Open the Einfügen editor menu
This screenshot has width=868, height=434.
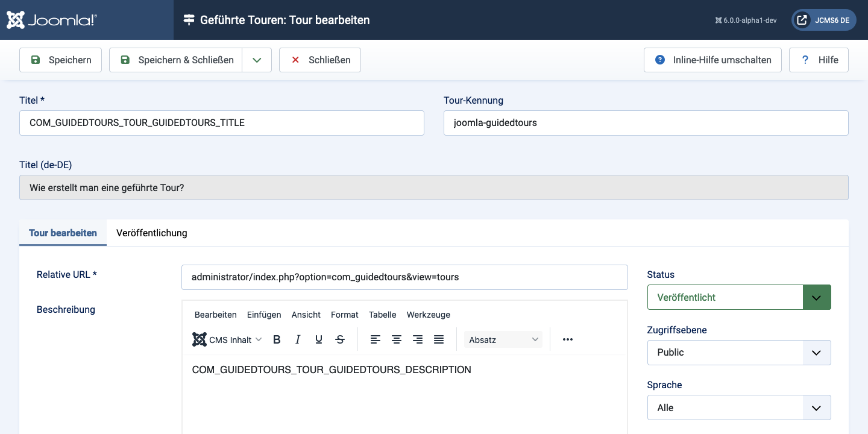[x=264, y=315]
